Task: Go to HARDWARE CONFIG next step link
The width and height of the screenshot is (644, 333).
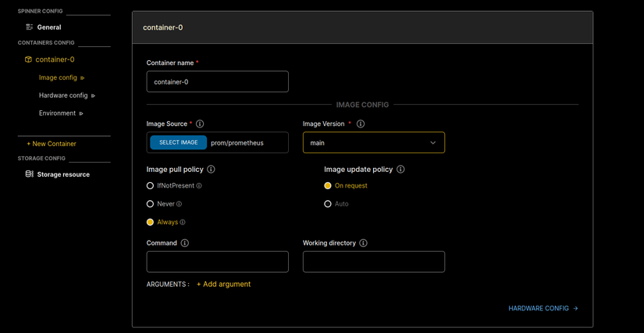Action: (x=543, y=309)
